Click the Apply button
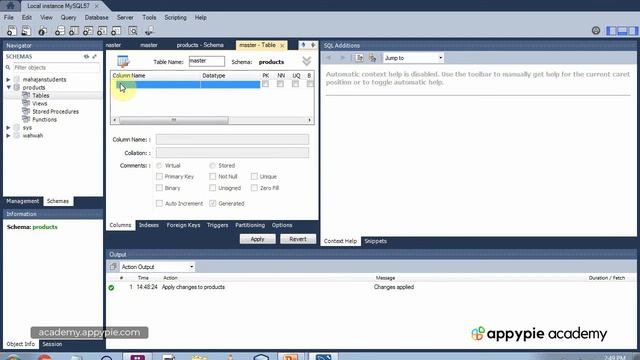 (258, 239)
